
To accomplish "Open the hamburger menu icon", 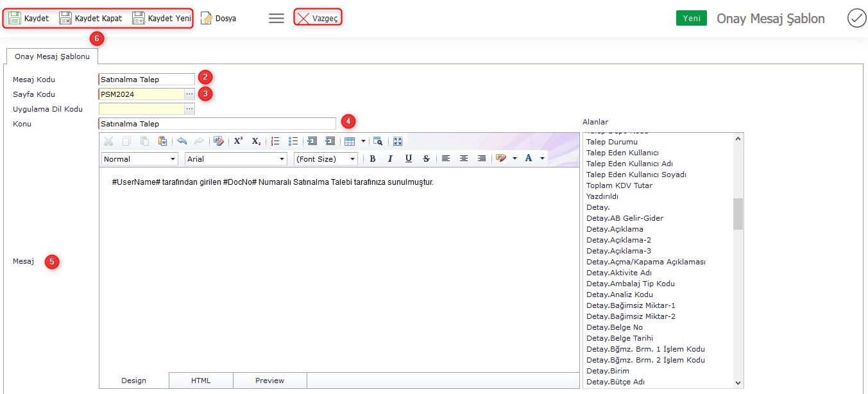I will click(277, 19).
